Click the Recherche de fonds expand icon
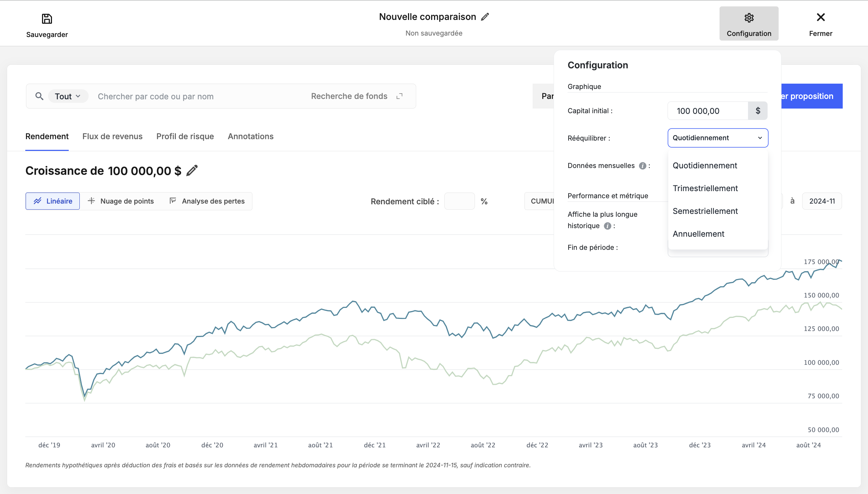Screen dimensions: 868x494 pos(399,96)
